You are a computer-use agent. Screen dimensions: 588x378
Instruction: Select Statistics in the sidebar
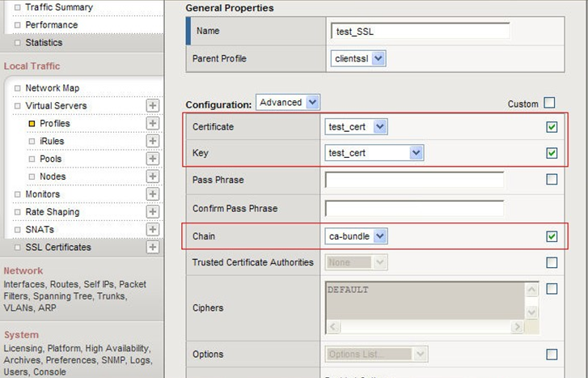click(43, 42)
